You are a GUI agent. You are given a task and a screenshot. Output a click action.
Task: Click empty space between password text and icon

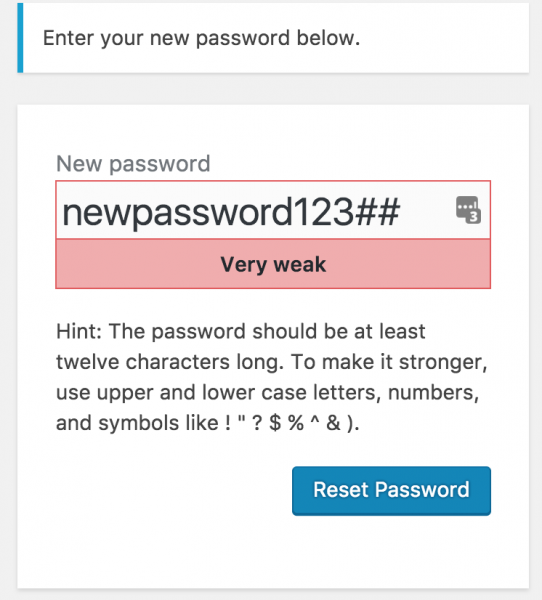pos(428,210)
